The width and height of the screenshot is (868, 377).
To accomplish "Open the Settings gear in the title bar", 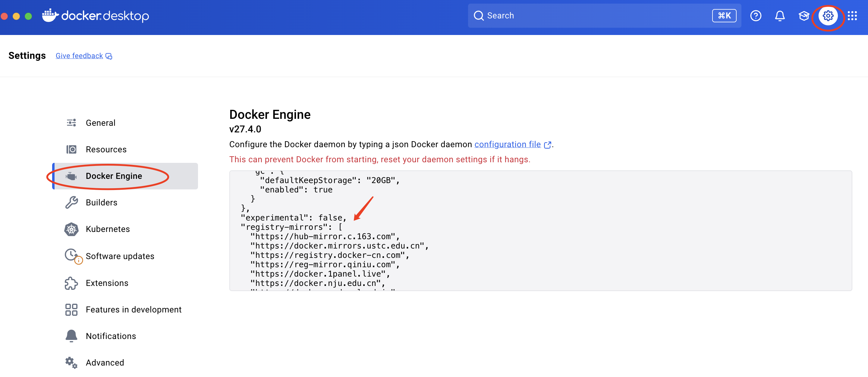I will pos(828,15).
